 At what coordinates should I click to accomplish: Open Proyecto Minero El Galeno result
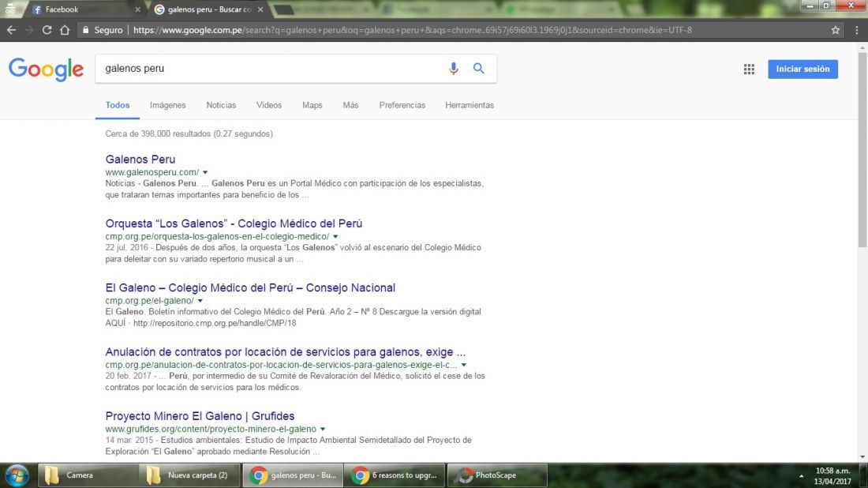click(200, 417)
